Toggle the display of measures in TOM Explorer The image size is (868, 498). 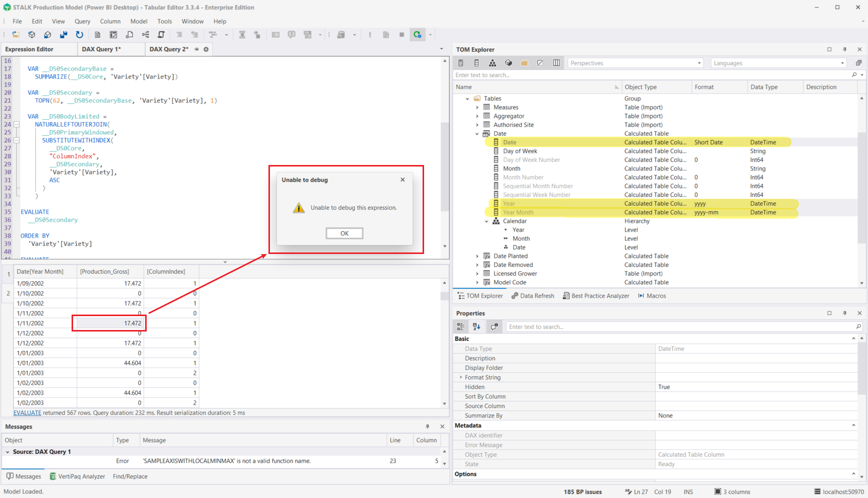click(x=461, y=63)
